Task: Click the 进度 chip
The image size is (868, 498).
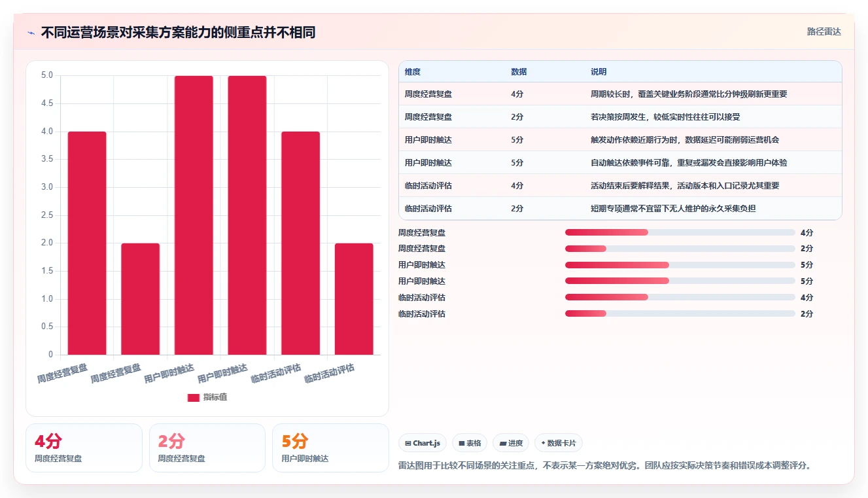Action: click(510, 443)
